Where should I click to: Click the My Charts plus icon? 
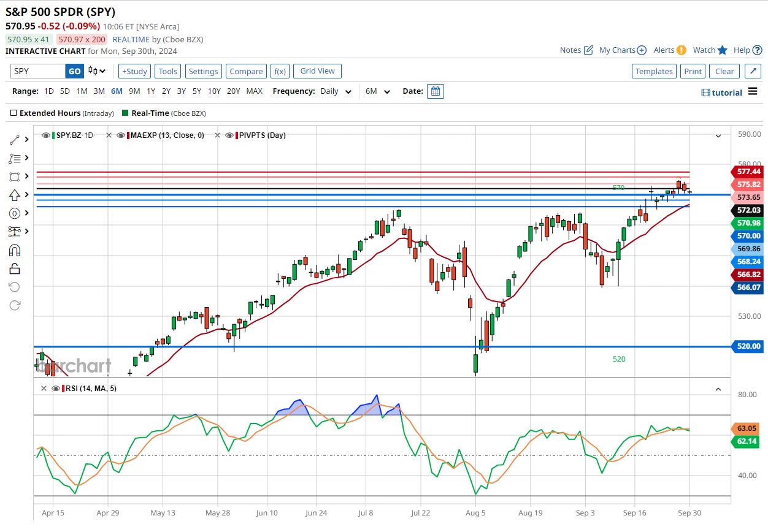pos(642,50)
